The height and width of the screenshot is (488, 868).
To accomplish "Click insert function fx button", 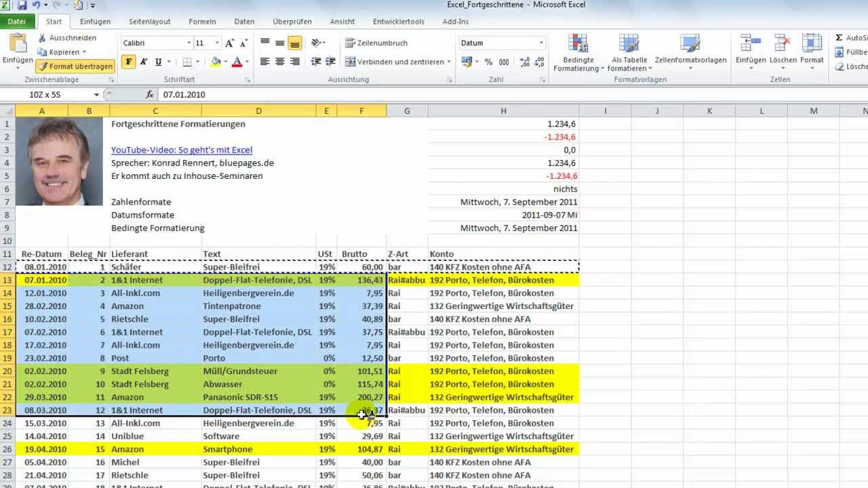I will (x=150, y=95).
